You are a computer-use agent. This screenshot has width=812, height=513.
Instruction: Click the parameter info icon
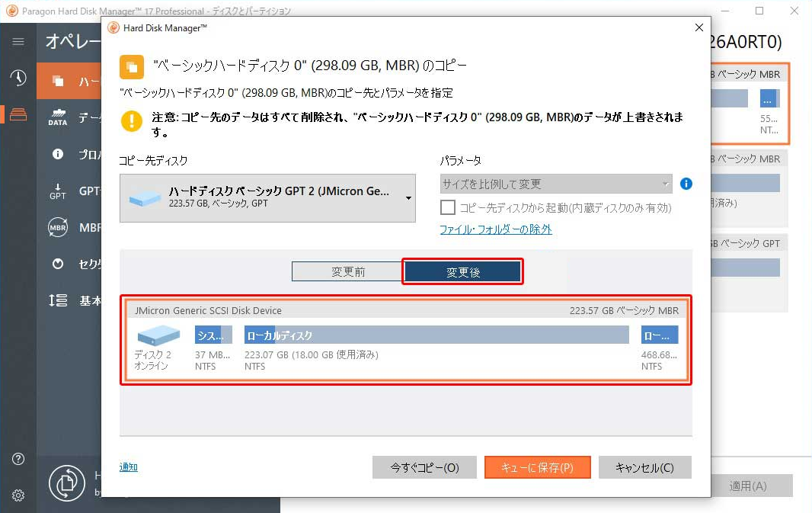(x=686, y=184)
